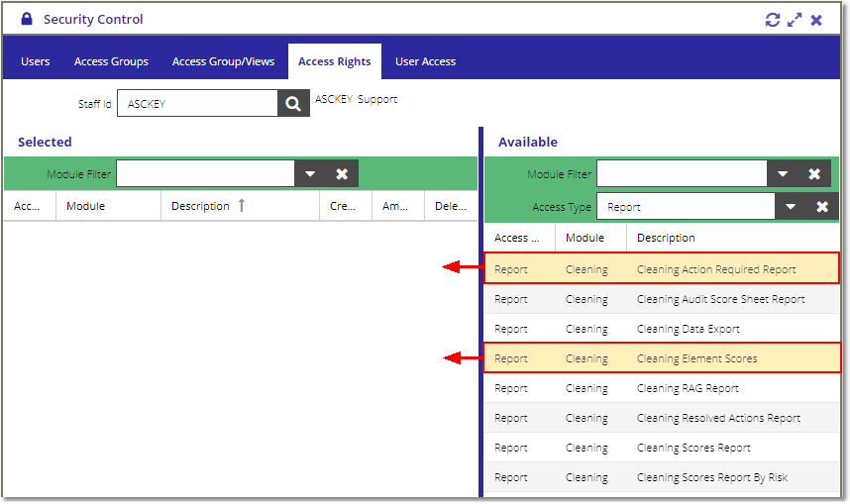Click the refresh icon in the Security Control header
The width and height of the screenshot is (850, 504).
(773, 20)
